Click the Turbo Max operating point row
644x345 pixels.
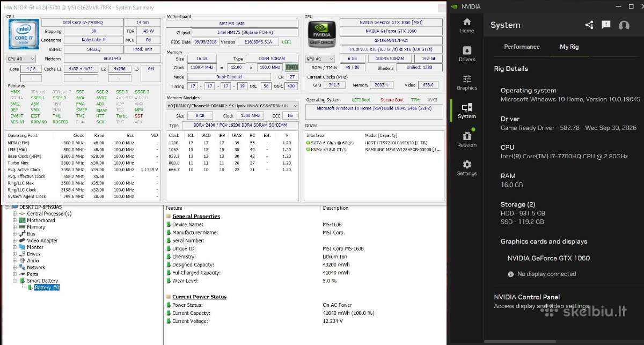[x=83, y=163]
